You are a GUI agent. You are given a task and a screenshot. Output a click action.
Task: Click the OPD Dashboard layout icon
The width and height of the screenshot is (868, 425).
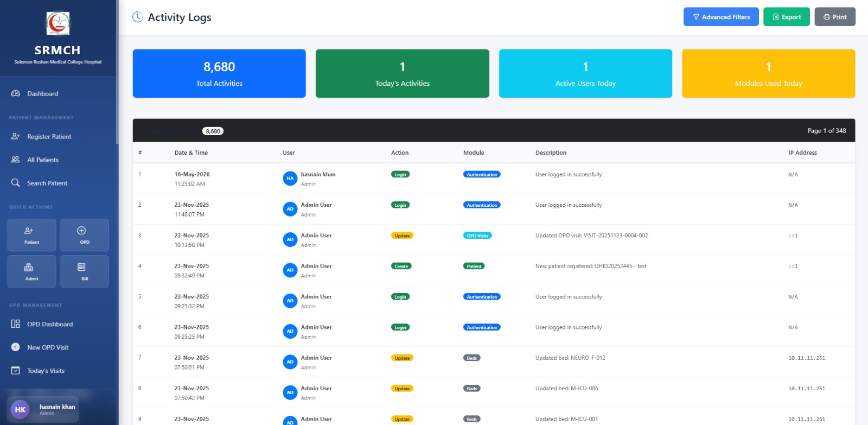[x=16, y=324]
